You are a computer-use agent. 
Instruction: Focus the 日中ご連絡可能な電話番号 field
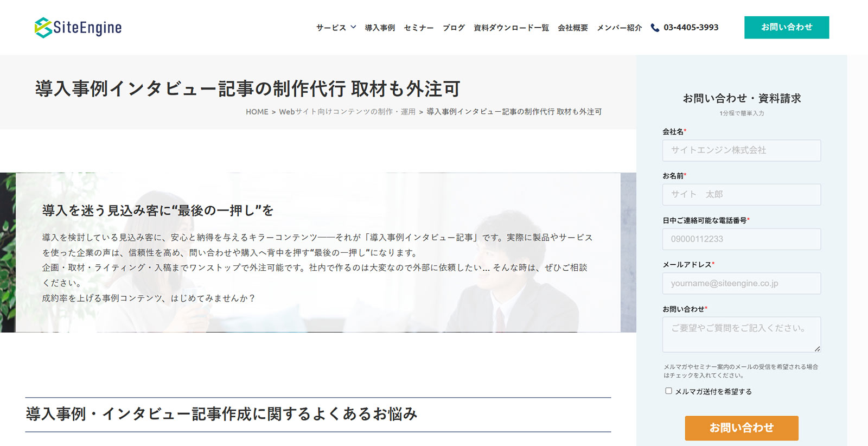coord(742,239)
